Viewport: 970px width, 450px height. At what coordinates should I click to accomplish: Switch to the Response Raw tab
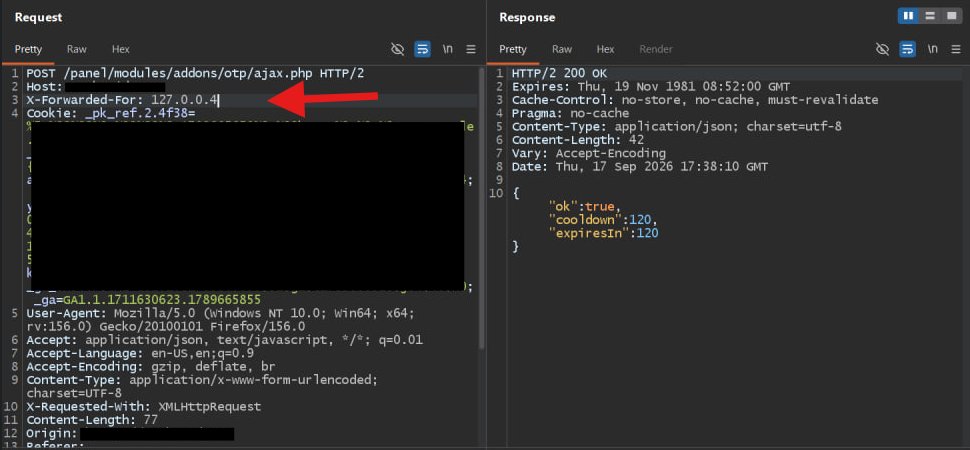562,49
